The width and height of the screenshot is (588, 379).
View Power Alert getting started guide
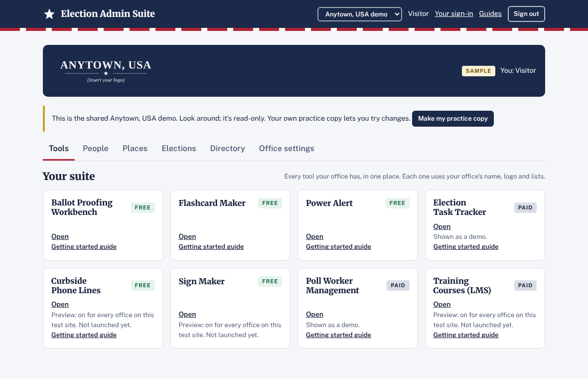click(339, 246)
